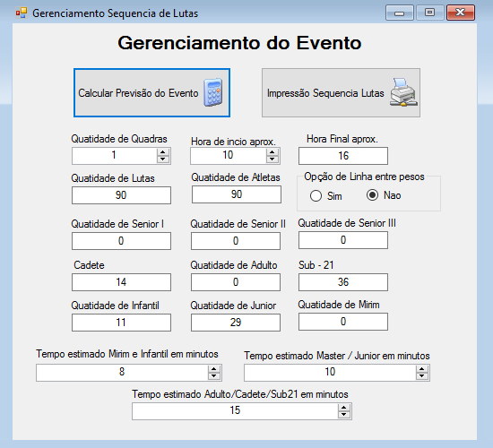This screenshot has width=493, height=448.
Task: Decrease Hora de incio aprox. value
Action: pos(272,159)
